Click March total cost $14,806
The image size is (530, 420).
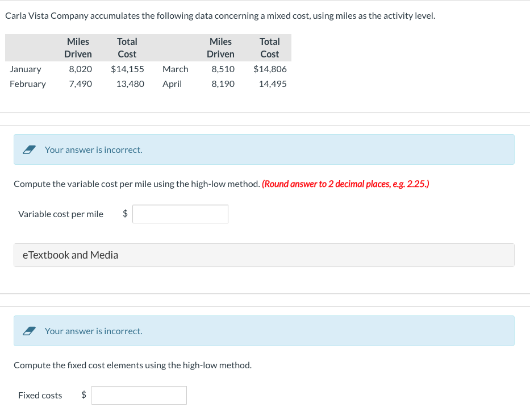click(270, 69)
